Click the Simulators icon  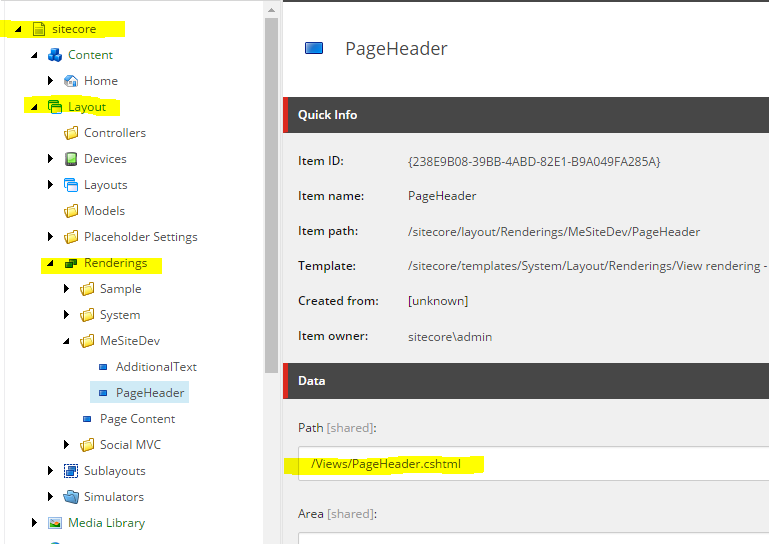(x=71, y=497)
